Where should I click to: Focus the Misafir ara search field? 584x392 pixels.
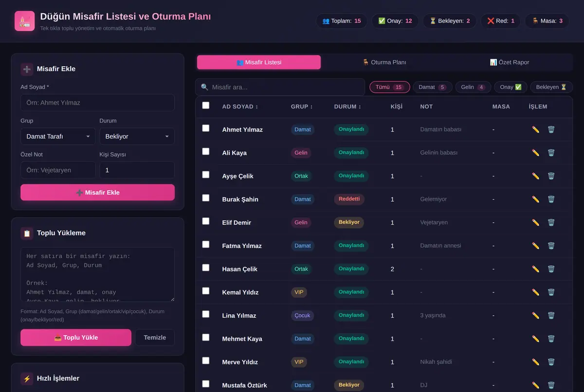[280, 87]
